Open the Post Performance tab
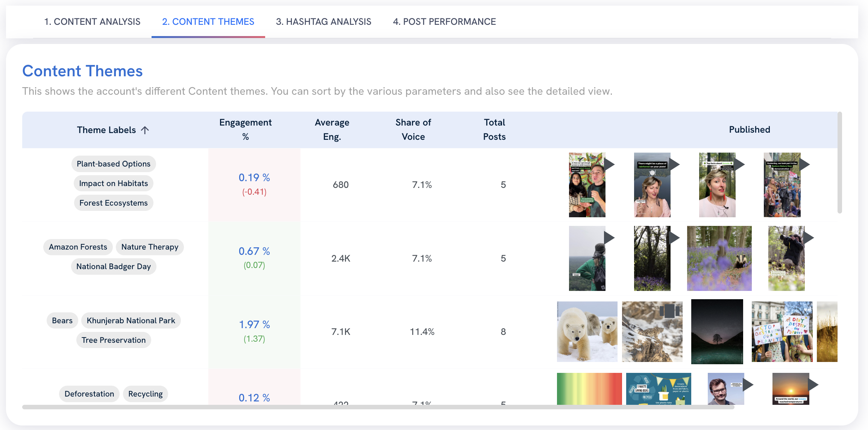Viewport: 868px width, 430px height. click(444, 21)
